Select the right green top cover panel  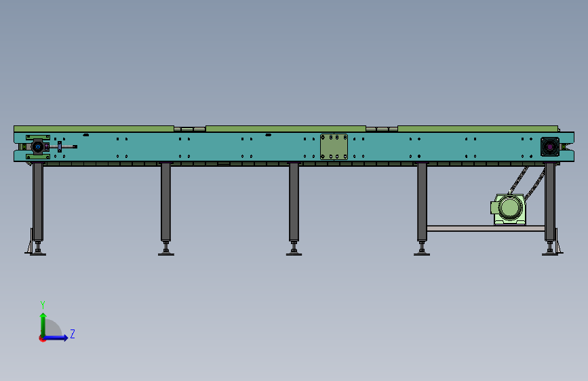[477, 129]
